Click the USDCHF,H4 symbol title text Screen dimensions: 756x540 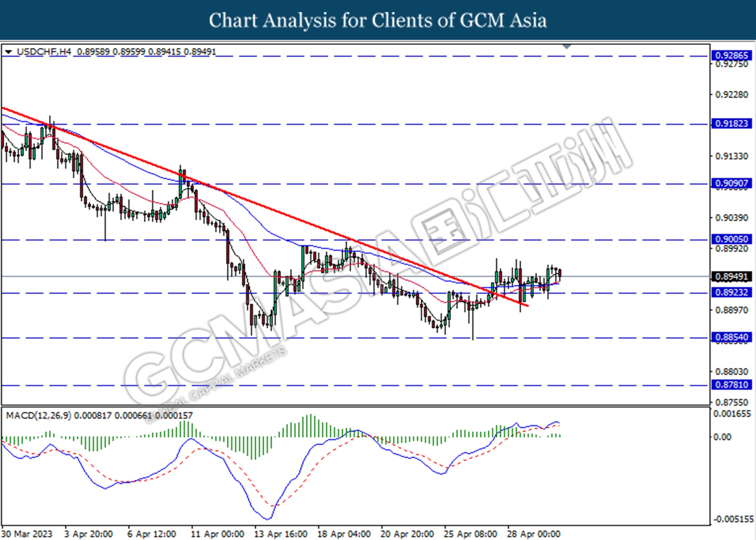[44, 52]
